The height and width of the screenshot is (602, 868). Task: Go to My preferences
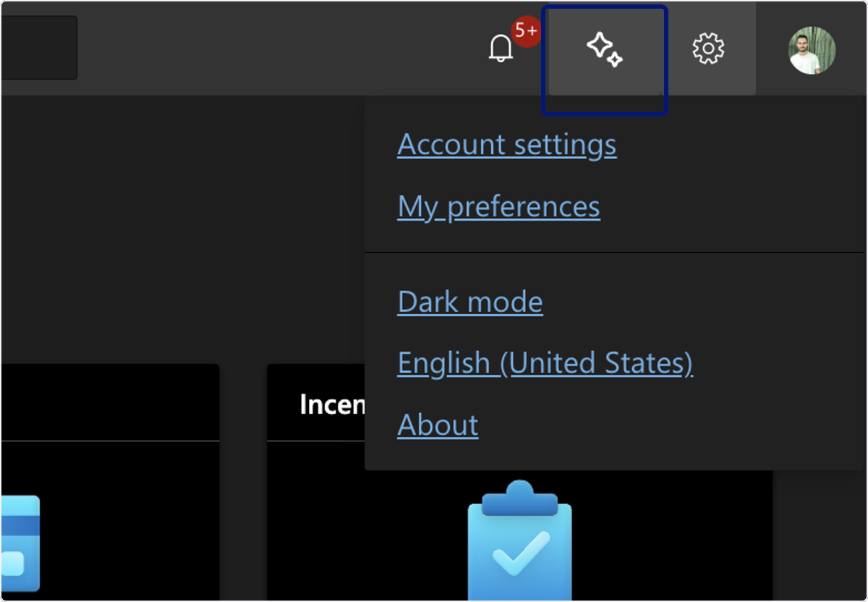(x=498, y=207)
